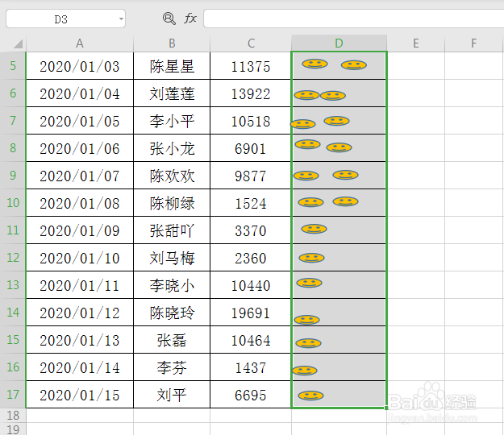This screenshot has height=435, width=504.
Task: Click cell with date 2020/01/03
Action: tap(79, 66)
